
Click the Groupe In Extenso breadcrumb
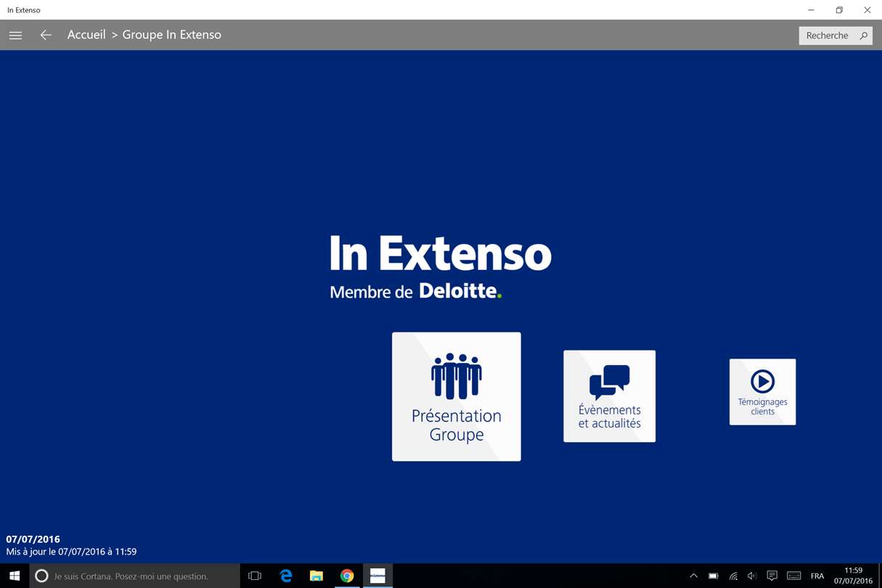tap(172, 35)
